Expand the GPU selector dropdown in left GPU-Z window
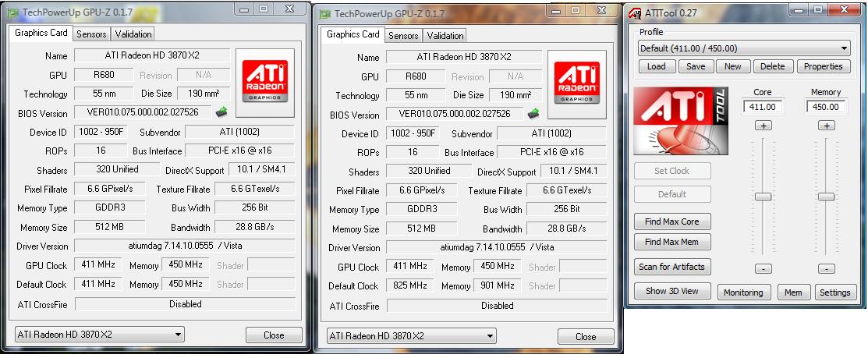The width and height of the screenshot is (868, 358). point(100,334)
